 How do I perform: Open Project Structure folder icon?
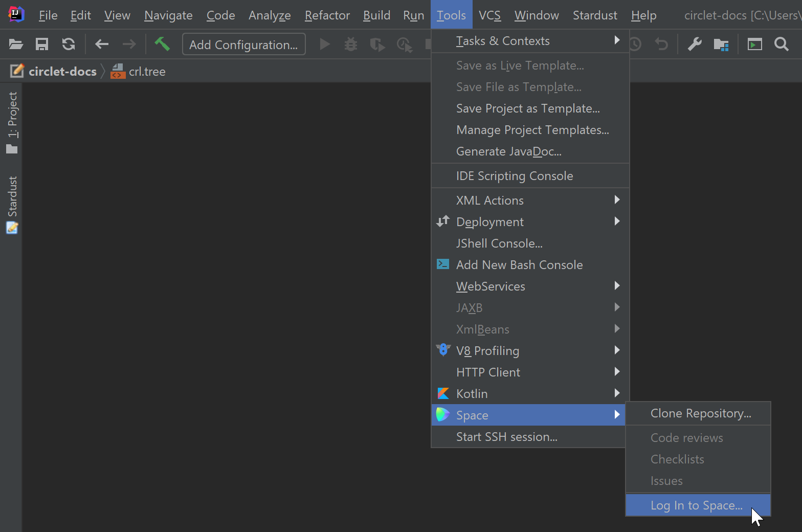pyautogui.click(x=721, y=45)
